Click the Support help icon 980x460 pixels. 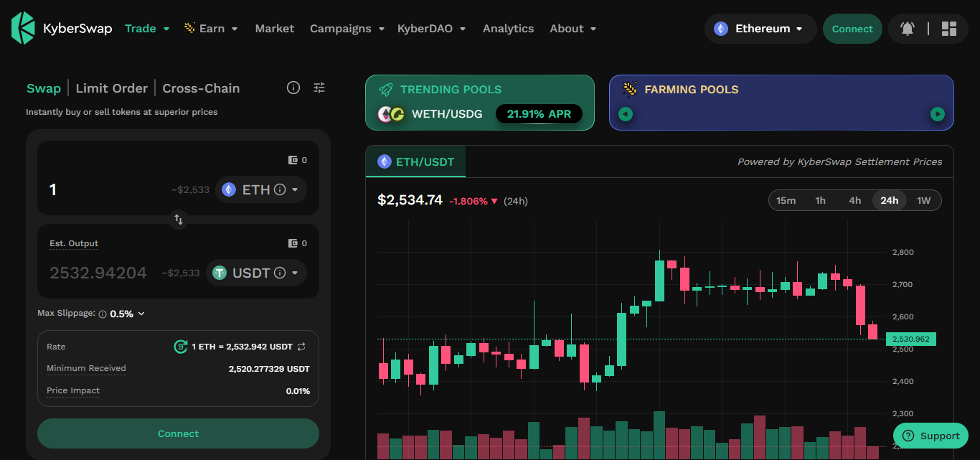[x=908, y=436]
